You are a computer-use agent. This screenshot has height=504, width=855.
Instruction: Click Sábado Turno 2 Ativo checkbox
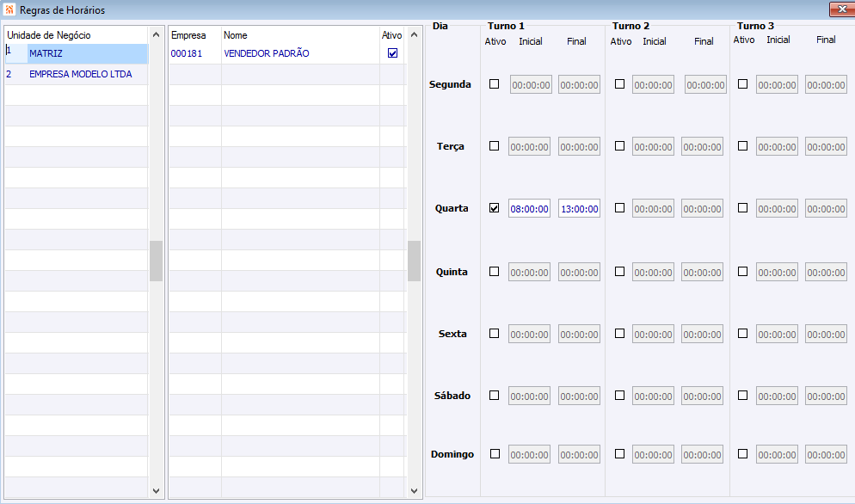pyautogui.click(x=619, y=396)
